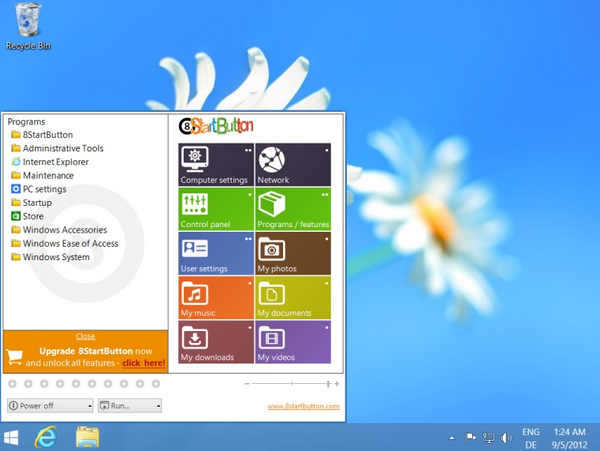Open the My documents tile
The height and width of the screenshot is (451, 600).
click(293, 298)
